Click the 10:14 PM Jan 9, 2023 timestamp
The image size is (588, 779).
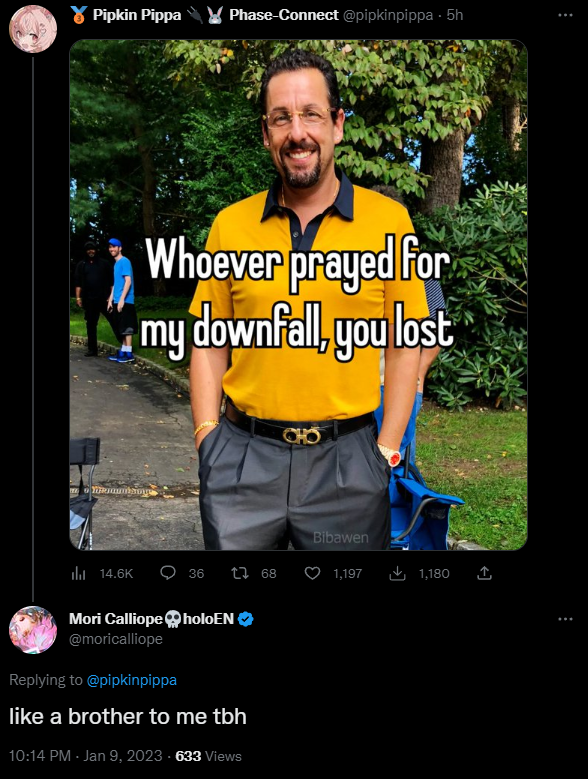point(85,756)
